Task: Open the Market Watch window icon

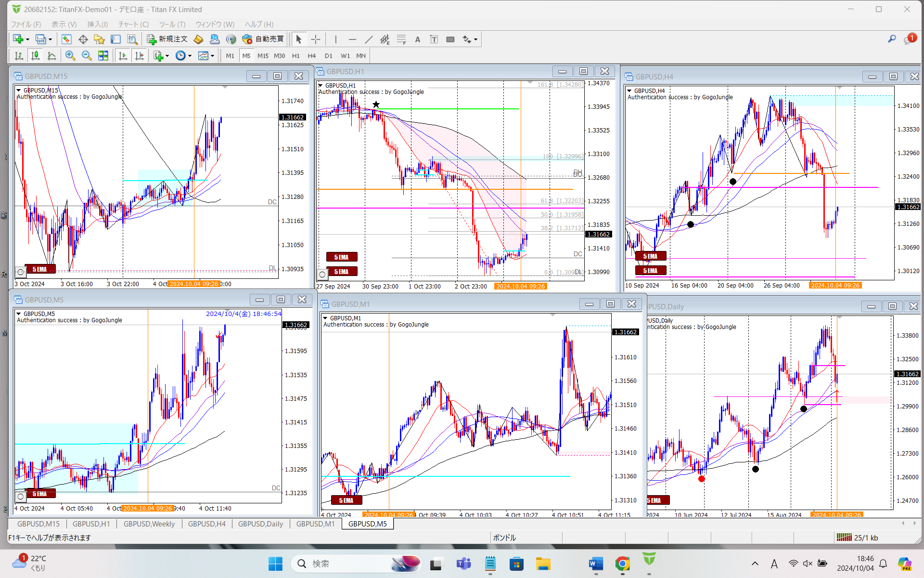Action: [66, 39]
